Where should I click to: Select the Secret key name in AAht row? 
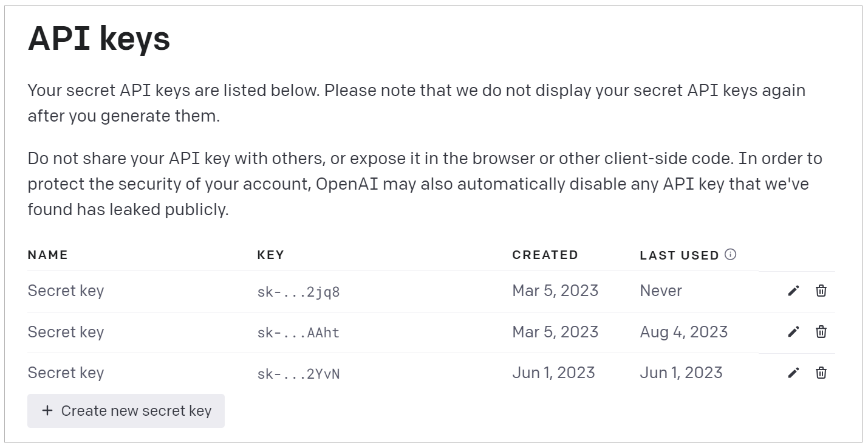[66, 332]
